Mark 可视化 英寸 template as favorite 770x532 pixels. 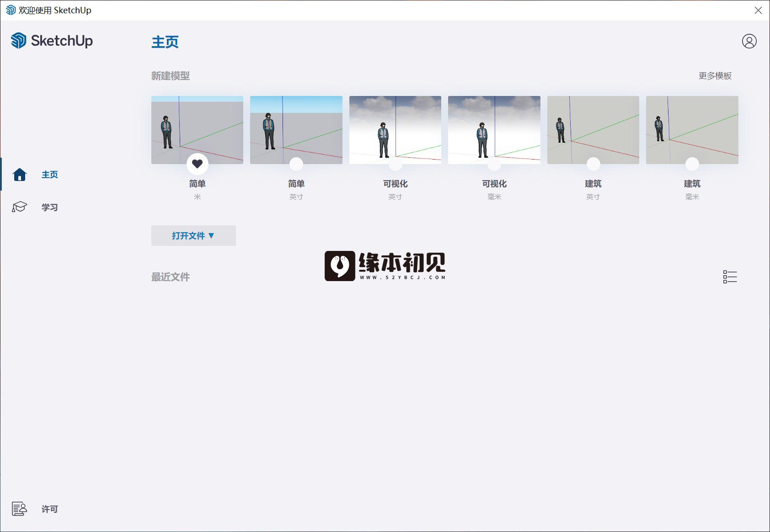click(396, 164)
